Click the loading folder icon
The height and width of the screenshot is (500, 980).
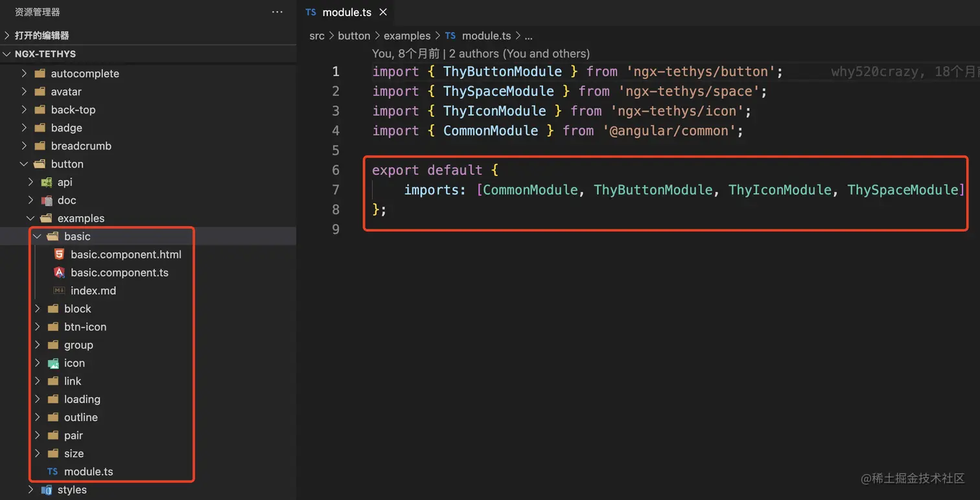coord(53,400)
